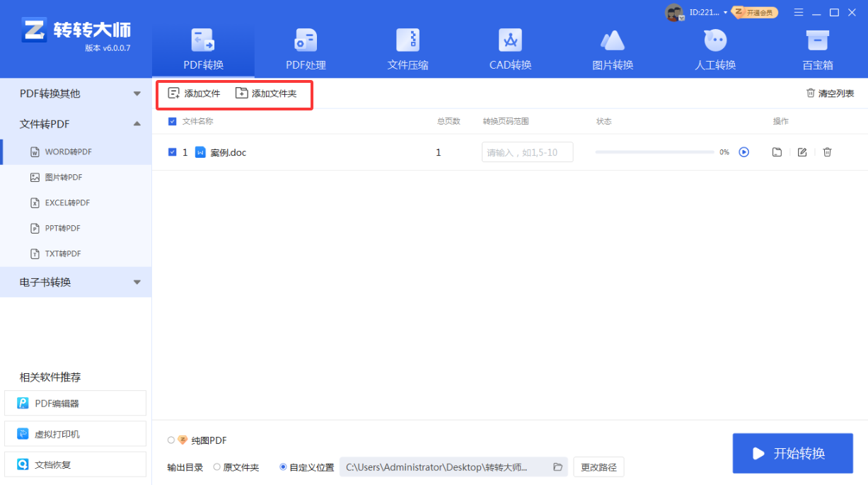
Task: Select EXCEL转PDF in sidebar
Action: pyautogui.click(x=76, y=202)
